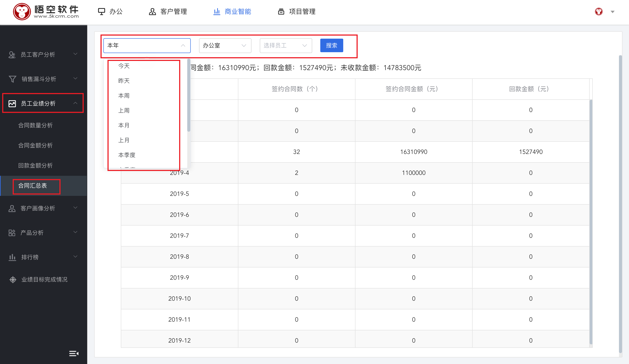The height and width of the screenshot is (364, 629).
Task: Click the 2019-6 row date cell
Action: (179, 215)
